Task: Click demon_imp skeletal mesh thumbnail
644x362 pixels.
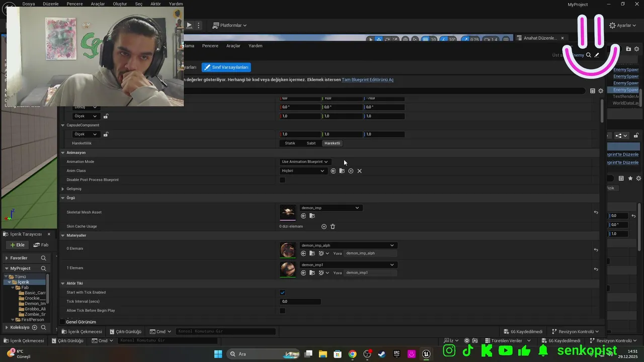Action: (288, 212)
